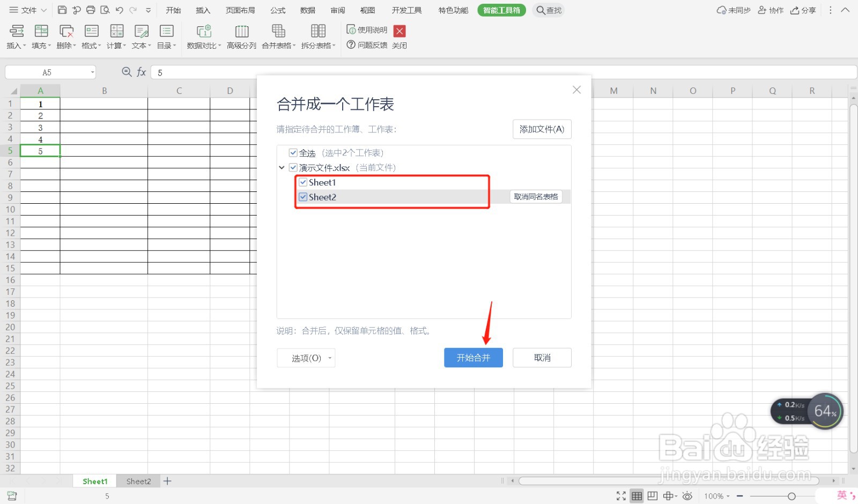858x504 pixels.
Task: Close the merge worksheet dialog with X
Action: click(x=576, y=90)
